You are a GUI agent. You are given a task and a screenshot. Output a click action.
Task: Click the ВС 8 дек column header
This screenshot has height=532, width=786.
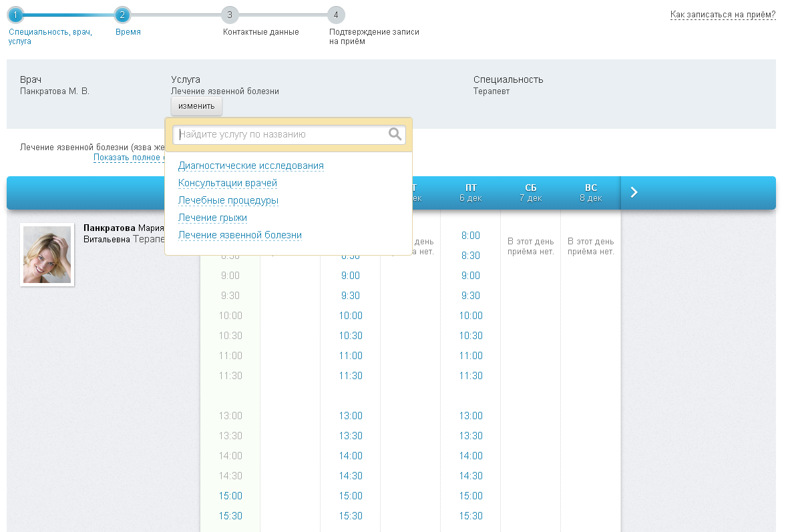click(x=590, y=193)
